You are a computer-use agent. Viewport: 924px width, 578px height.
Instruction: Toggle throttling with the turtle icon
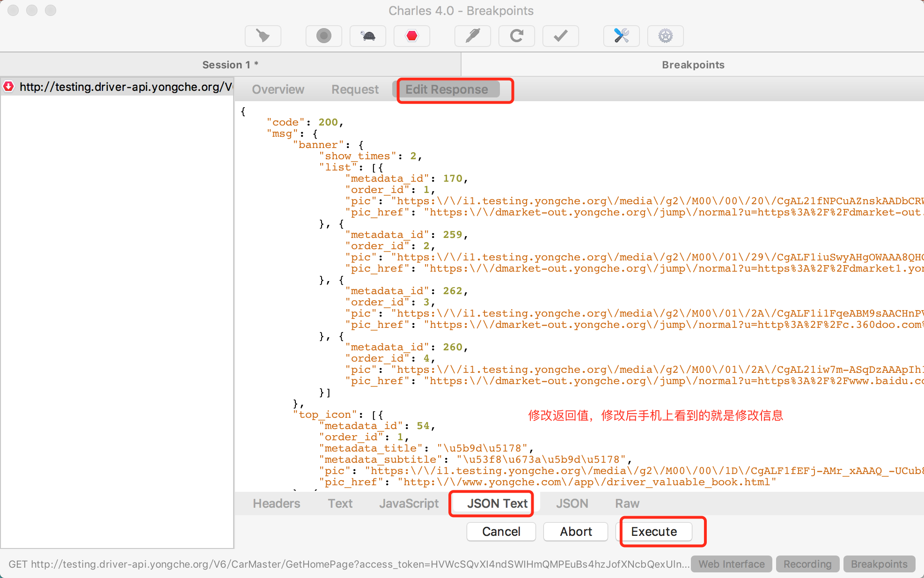click(x=368, y=36)
